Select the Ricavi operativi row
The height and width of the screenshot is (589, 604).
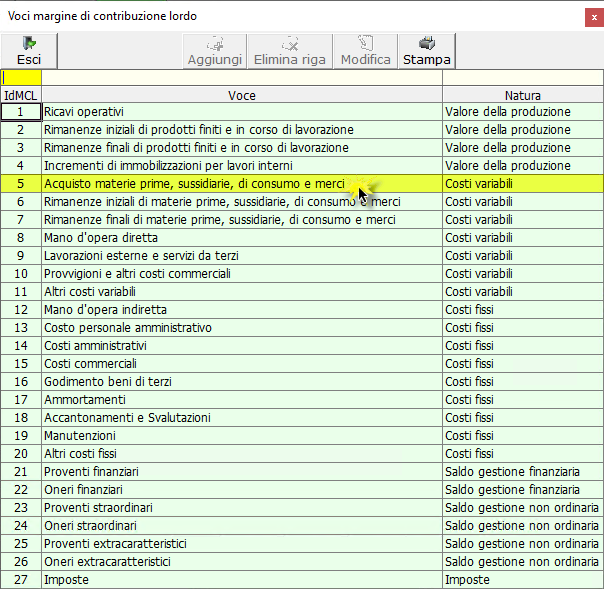[x=241, y=112]
